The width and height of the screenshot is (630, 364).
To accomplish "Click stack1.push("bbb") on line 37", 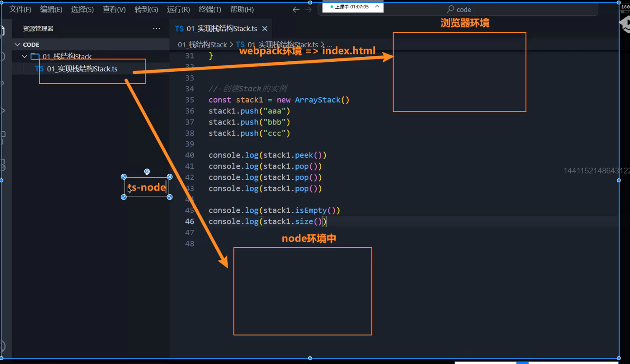I will tap(249, 122).
